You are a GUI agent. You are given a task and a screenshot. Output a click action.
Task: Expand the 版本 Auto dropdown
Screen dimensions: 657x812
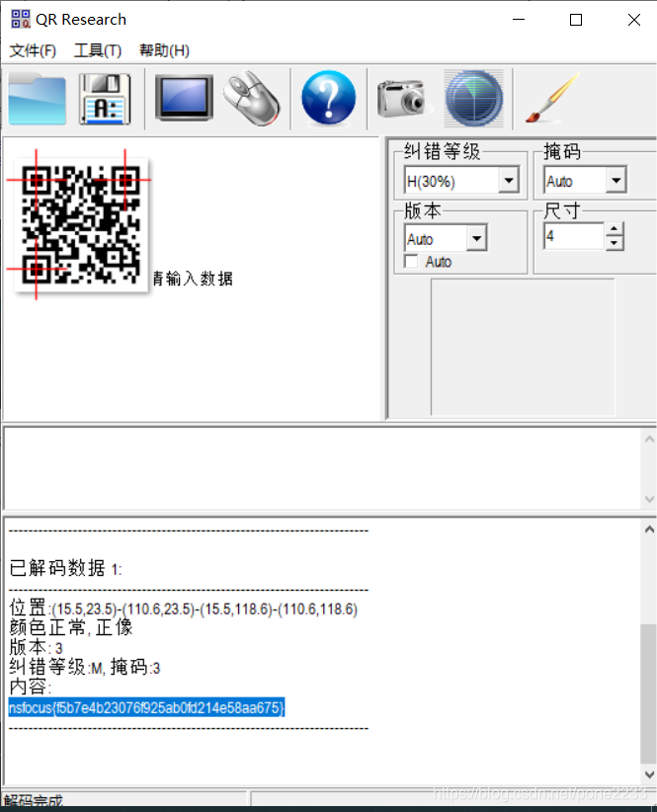click(x=477, y=239)
